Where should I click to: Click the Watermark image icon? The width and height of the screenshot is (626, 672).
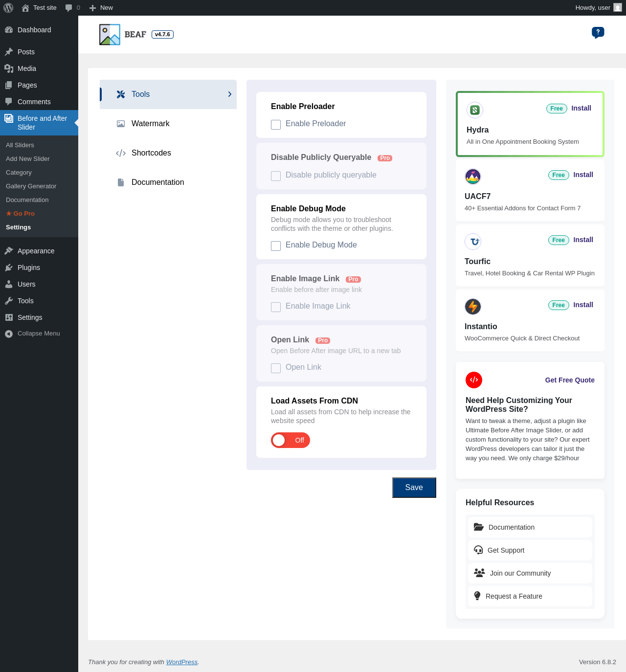[121, 124]
